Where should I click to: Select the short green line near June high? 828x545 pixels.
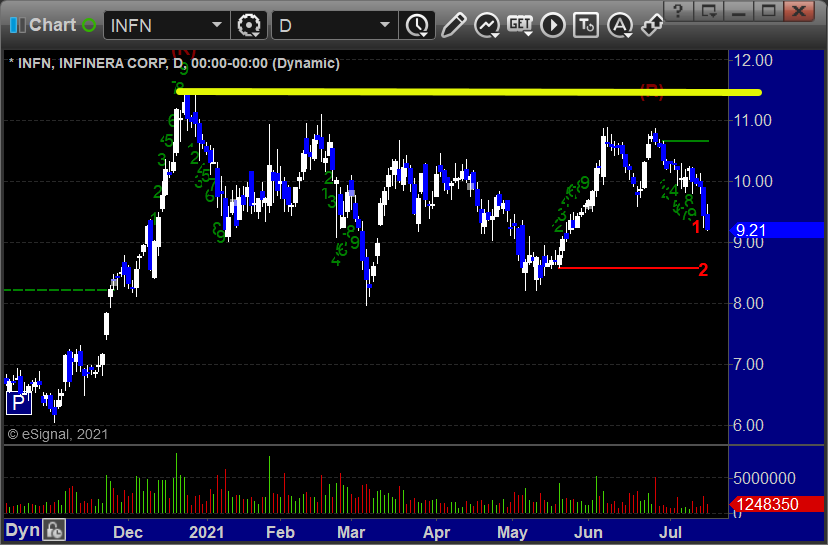(x=685, y=141)
